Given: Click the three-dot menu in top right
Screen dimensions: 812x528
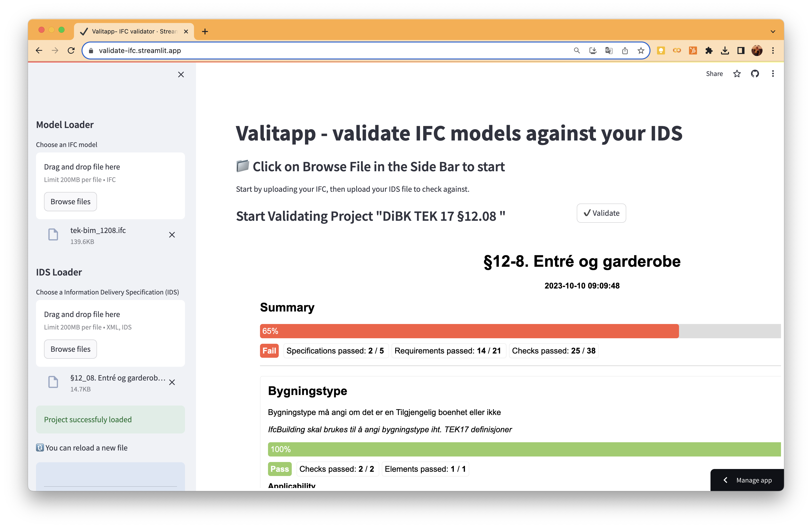Looking at the screenshot, I should pyautogui.click(x=773, y=73).
